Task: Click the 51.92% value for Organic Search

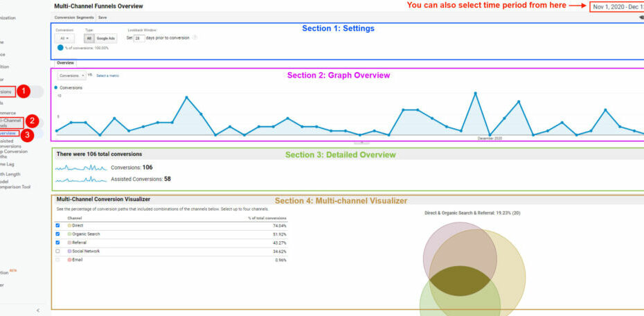Action: [281, 234]
